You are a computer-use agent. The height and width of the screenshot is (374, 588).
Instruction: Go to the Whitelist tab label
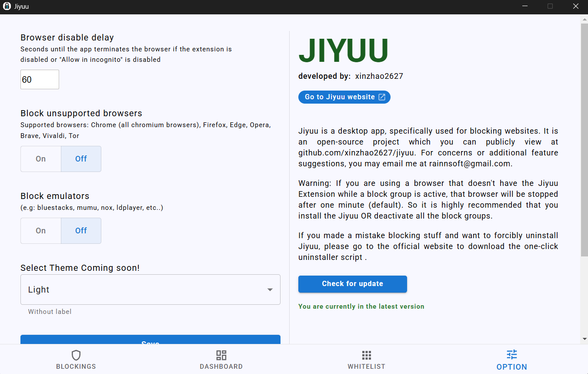coord(367,367)
